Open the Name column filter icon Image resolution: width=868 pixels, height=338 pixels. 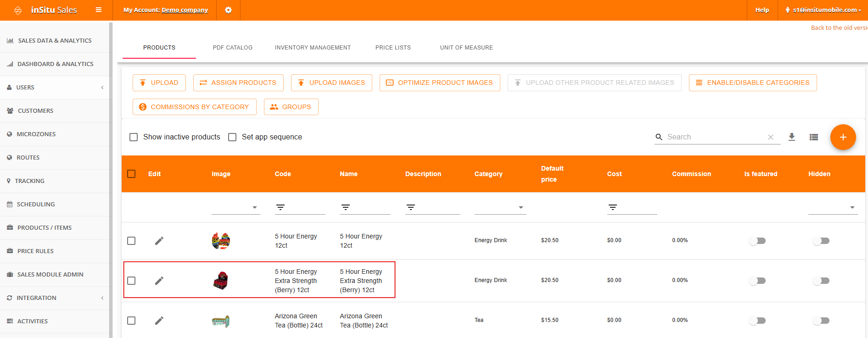pyautogui.click(x=346, y=207)
